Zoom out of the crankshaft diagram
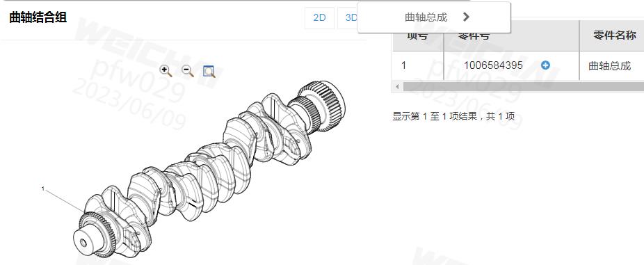The width and height of the screenshot is (644, 265). click(x=188, y=71)
